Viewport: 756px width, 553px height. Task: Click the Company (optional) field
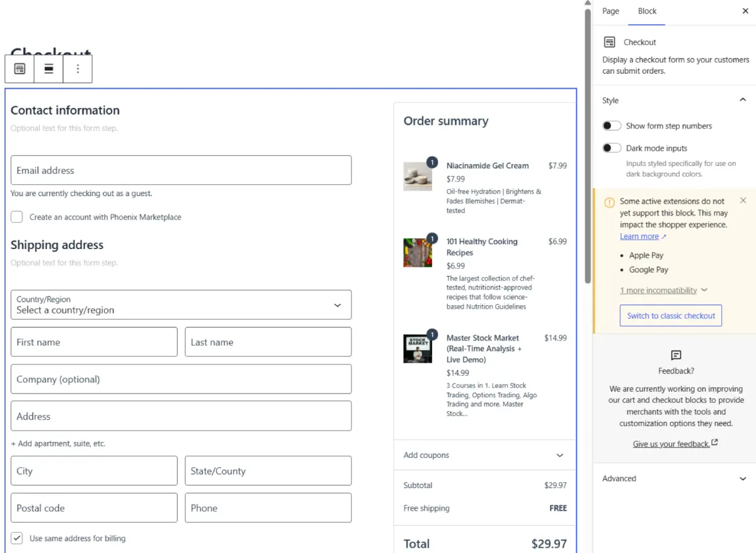click(x=181, y=379)
